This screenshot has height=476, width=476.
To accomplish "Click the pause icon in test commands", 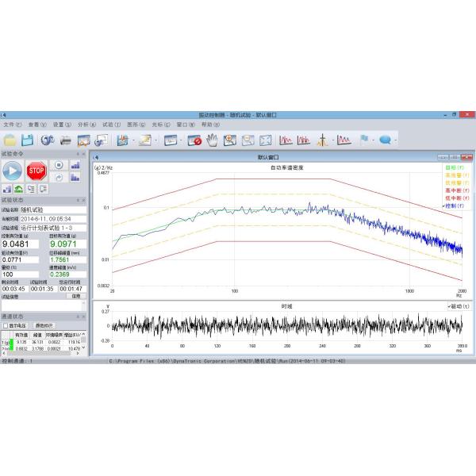I will [x=59, y=165].
